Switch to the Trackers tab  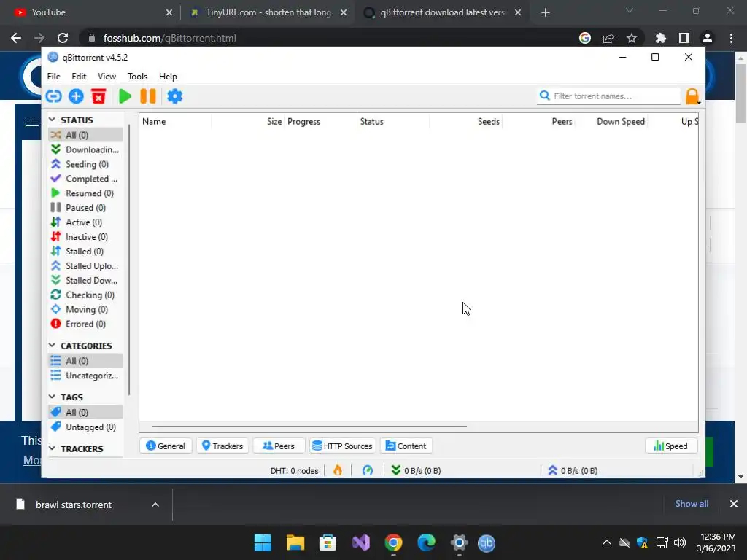click(x=222, y=446)
